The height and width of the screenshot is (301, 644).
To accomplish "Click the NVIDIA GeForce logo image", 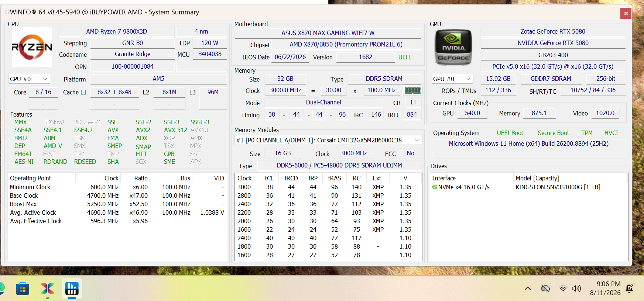I will click(453, 47).
